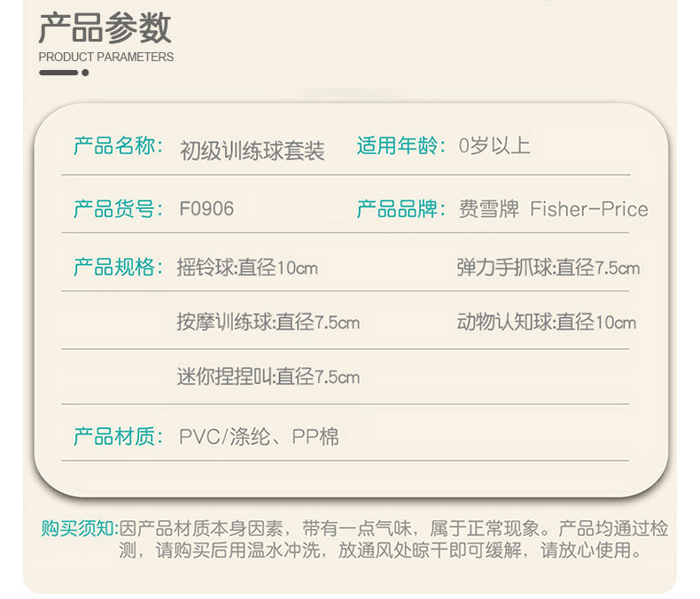Click the 购买须知 notice label
700x599 pixels.
pyautogui.click(x=80, y=529)
